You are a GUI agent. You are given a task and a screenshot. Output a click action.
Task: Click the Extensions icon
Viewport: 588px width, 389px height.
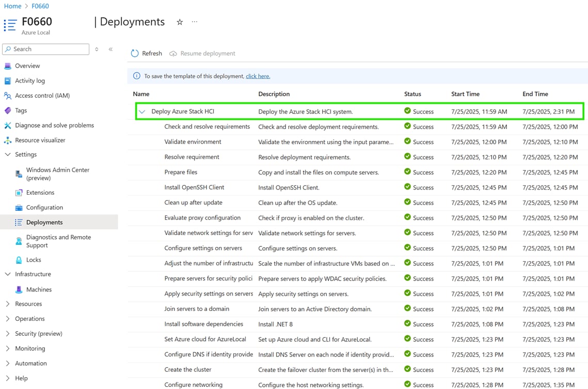[19, 193]
